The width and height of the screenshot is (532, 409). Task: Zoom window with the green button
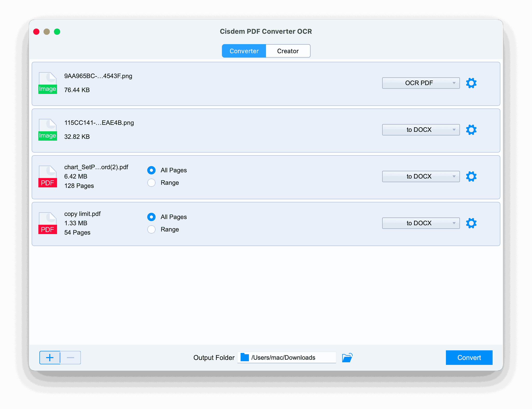[57, 32]
